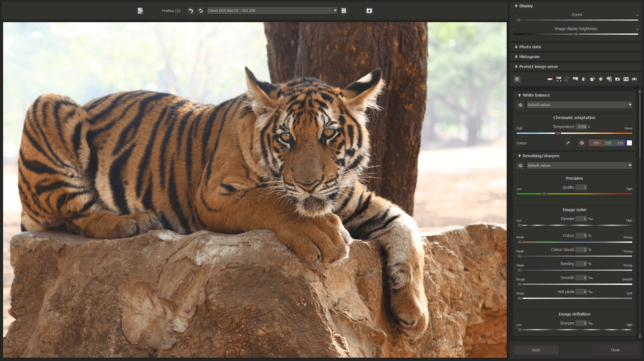Click the zoom in plus sign
644x361 pixels.
tap(637, 15)
